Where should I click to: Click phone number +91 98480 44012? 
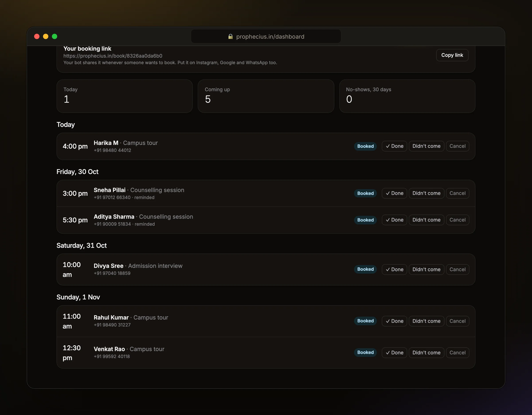112,150
